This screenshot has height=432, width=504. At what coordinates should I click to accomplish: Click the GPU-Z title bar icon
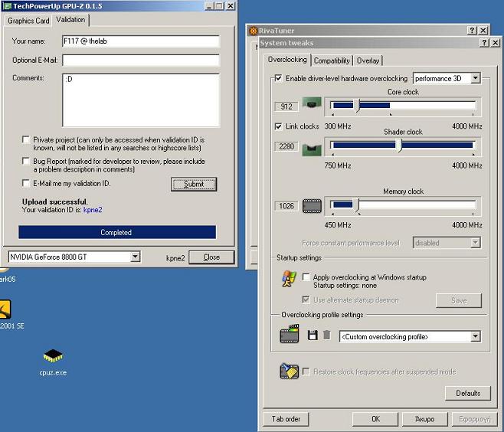click(8, 6)
